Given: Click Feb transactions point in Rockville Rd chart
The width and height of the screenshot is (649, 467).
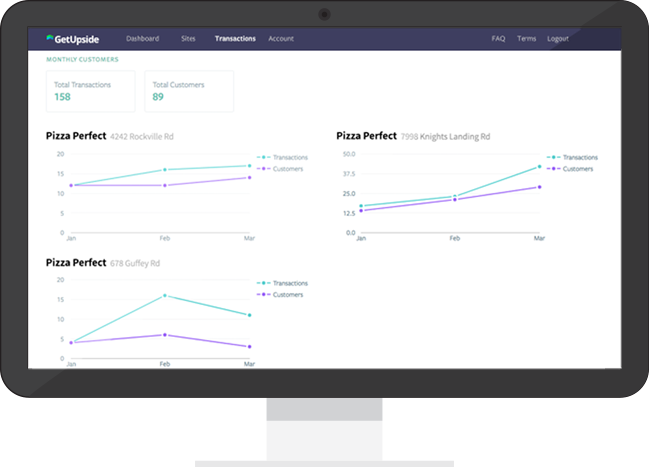Looking at the screenshot, I should tap(165, 170).
